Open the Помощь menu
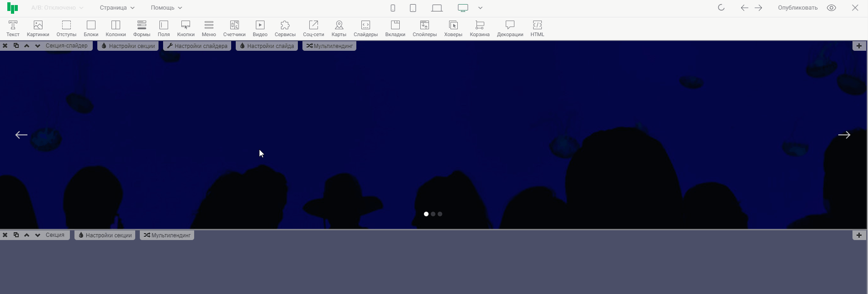Image resolution: width=868 pixels, height=294 pixels. (166, 8)
